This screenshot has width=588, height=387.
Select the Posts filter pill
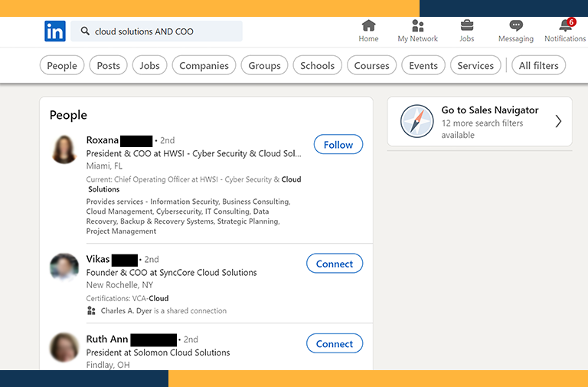click(x=109, y=65)
